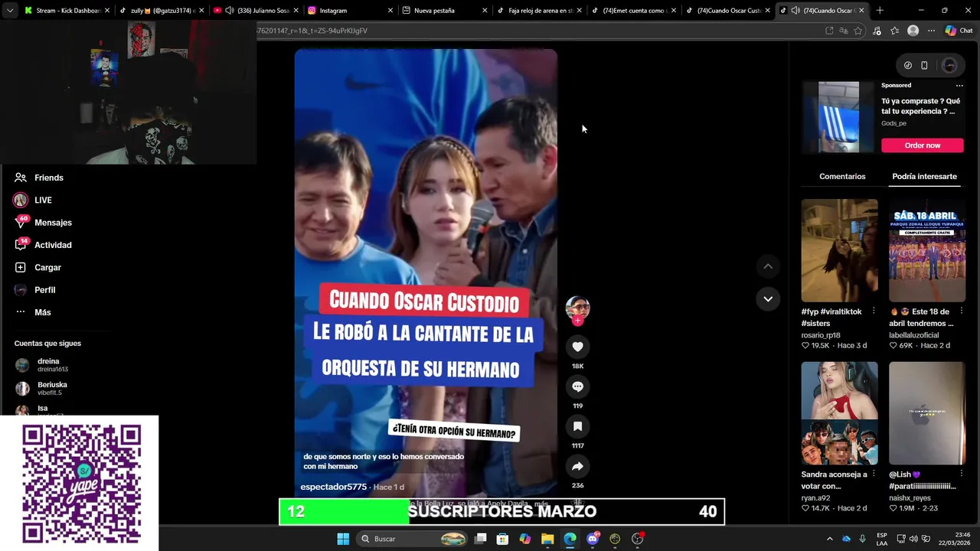Open naishx_reyes recommended video thumbnail
The width and height of the screenshot is (980, 551).
[927, 413]
